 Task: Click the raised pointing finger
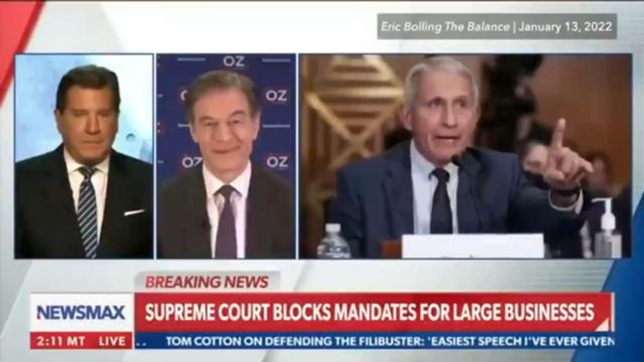pyautogui.click(x=557, y=134)
